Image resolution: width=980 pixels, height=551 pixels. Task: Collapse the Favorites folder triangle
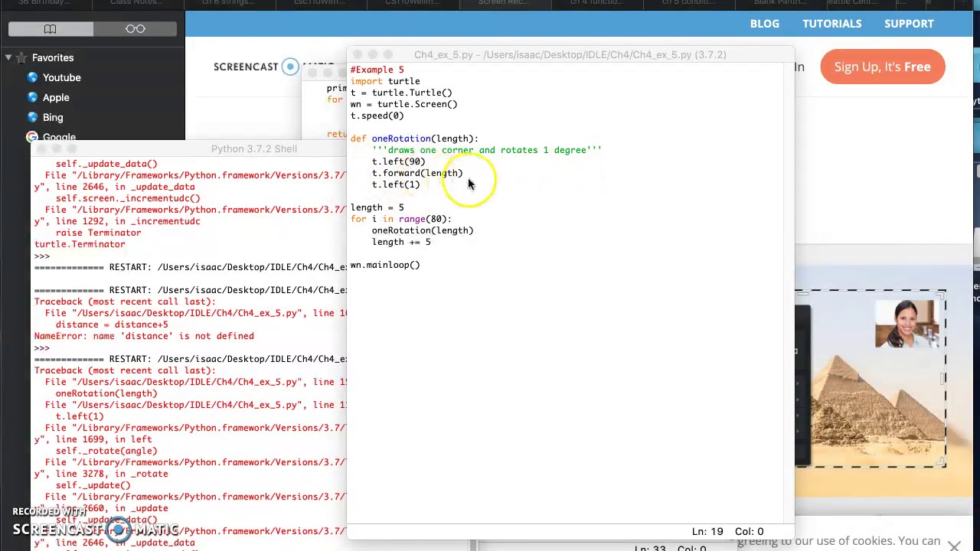coord(8,57)
